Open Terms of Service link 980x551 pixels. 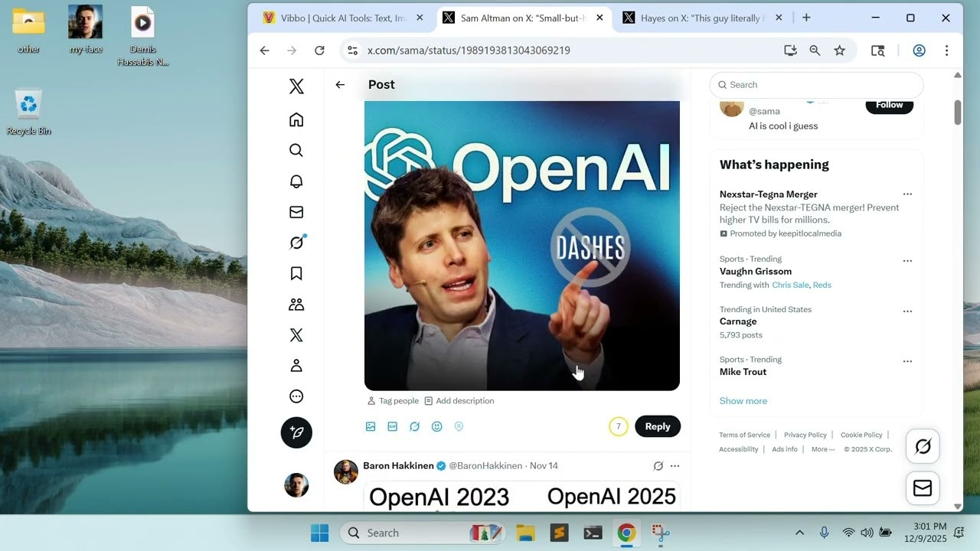(x=744, y=435)
